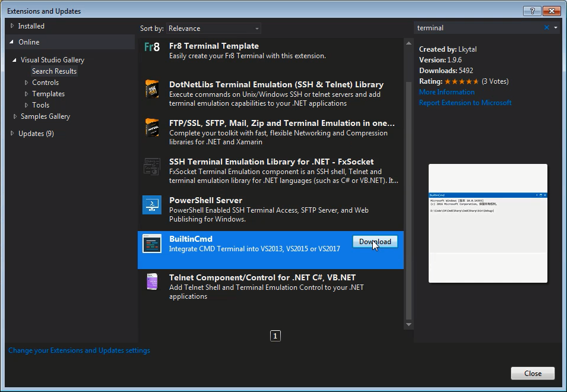Click the Fr8 Terminal Template icon
567x392 pixels.
tap(152, 47)
